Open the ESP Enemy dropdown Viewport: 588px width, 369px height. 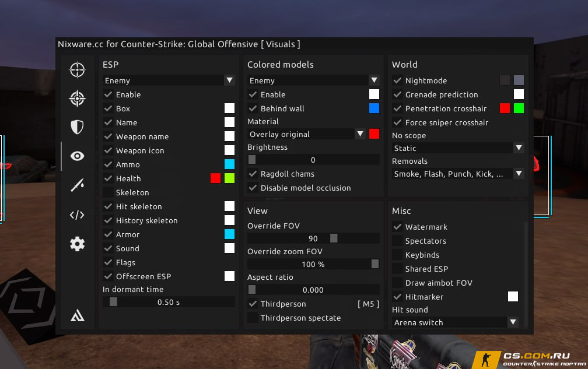(x=169, y=80)
